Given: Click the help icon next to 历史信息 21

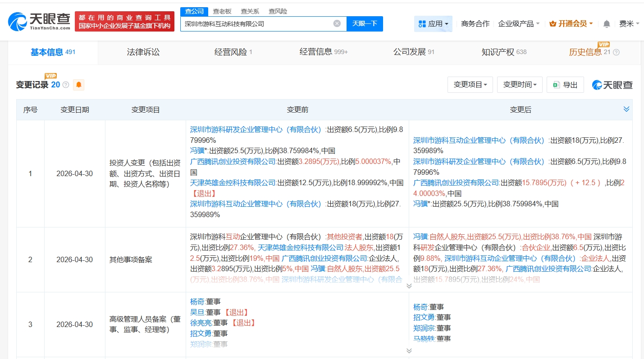Looking at the screenshot, I should 617,52.
